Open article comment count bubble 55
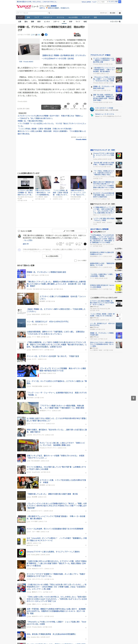The width and height of the screenshot is (138, 644). (x=33, y=35)
